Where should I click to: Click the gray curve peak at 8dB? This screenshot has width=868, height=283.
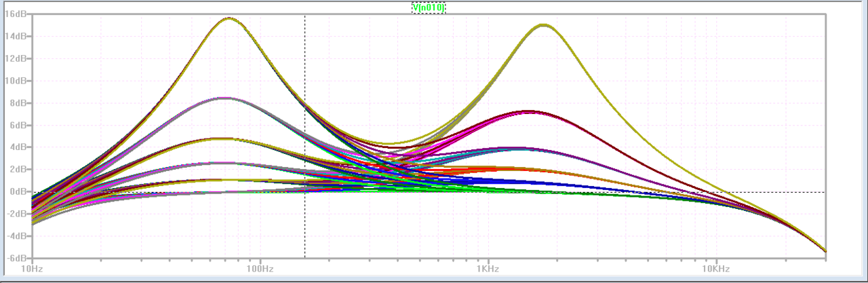tap(224, 98)
